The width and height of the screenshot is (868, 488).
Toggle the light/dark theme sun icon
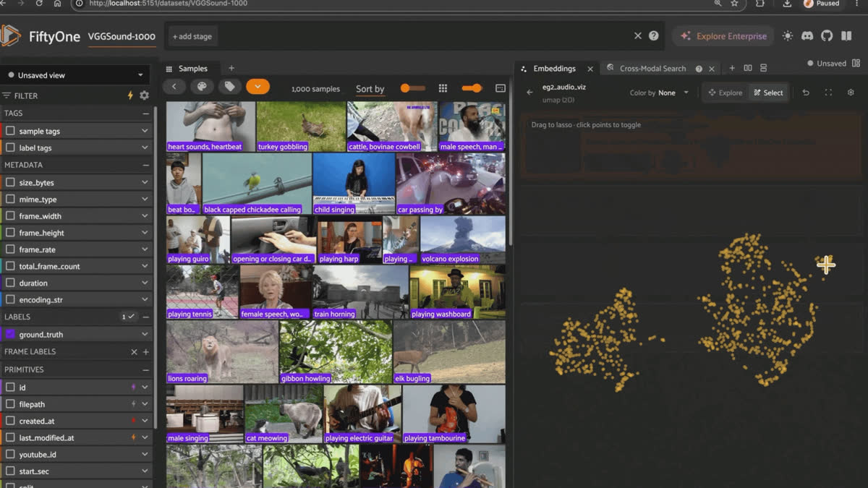(788, 36)
